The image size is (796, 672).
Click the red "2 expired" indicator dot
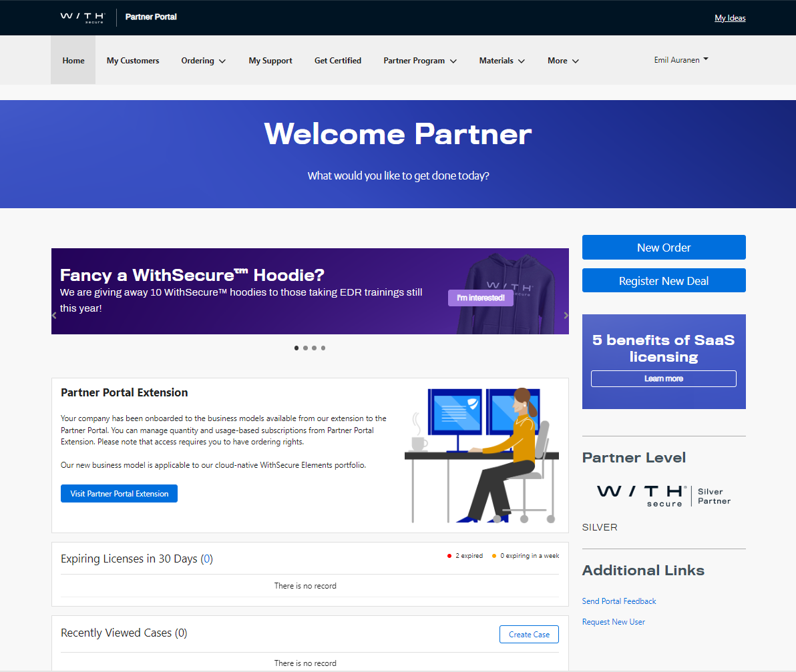coord(449,555)
